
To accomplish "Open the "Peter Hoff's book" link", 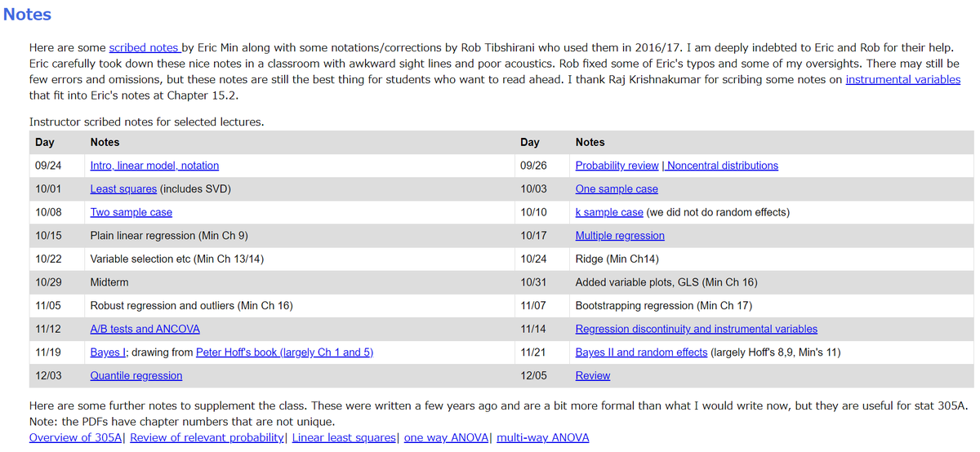I will pyautogui.click(x=285, y=352).
